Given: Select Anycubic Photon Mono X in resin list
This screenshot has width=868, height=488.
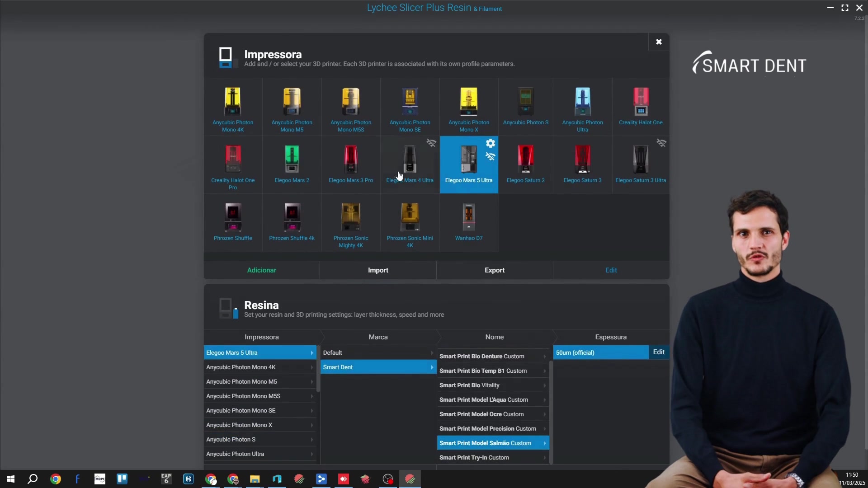Looking at the screenshot, I should click(x=260, y=425).
